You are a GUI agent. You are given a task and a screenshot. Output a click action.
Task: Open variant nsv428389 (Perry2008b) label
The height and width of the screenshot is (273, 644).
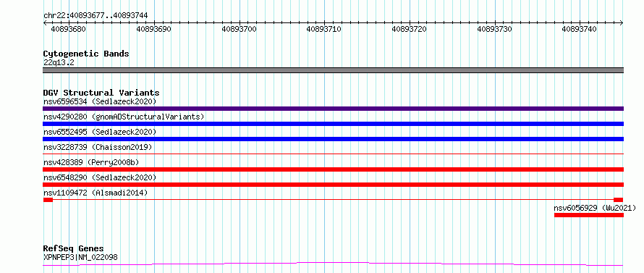[91, 162]
